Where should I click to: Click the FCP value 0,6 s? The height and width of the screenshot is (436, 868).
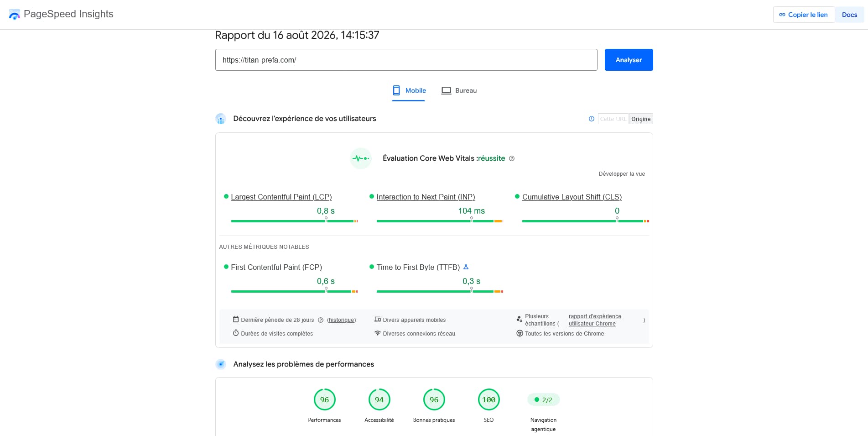(326, 281)
